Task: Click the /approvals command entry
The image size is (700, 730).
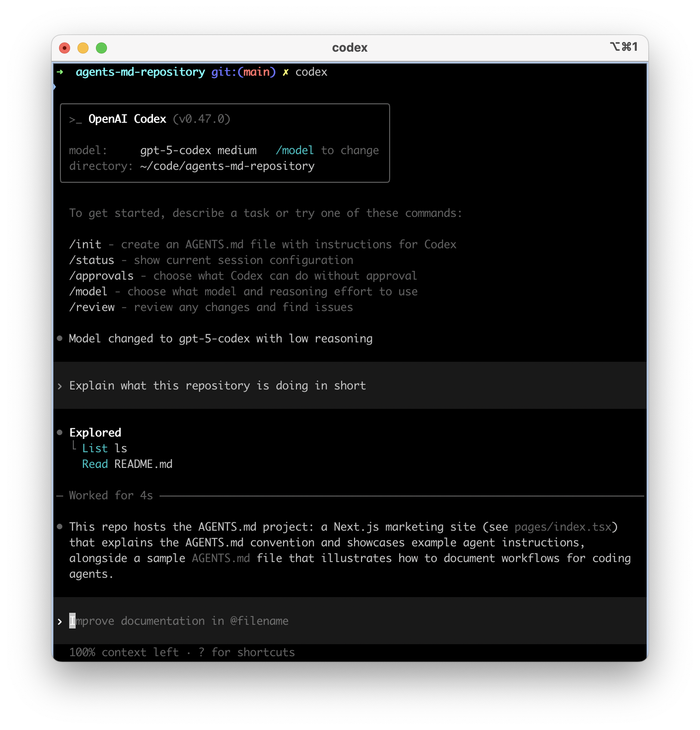Action: (x=101, y=276)
